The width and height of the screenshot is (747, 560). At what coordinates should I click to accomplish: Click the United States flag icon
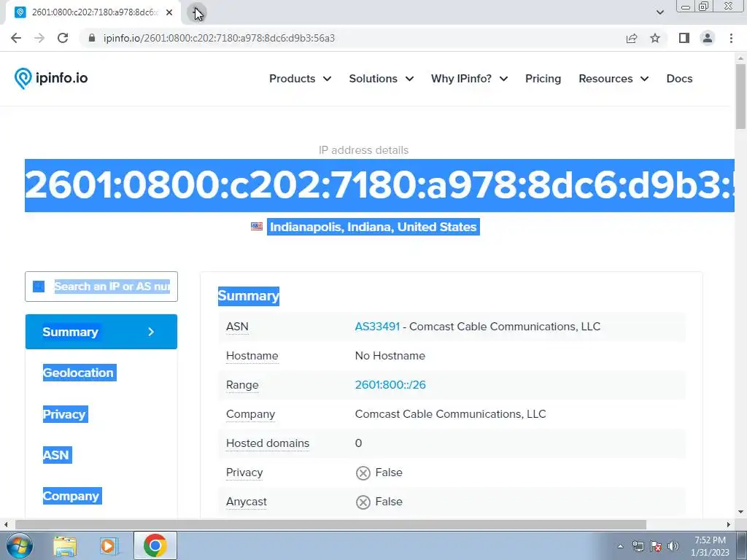[x=256, y=227]
